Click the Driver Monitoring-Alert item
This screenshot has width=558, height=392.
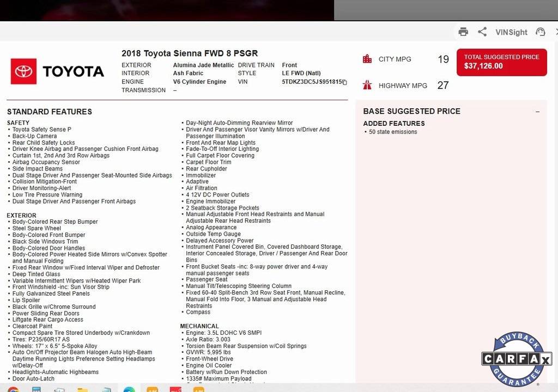[41, 188]
